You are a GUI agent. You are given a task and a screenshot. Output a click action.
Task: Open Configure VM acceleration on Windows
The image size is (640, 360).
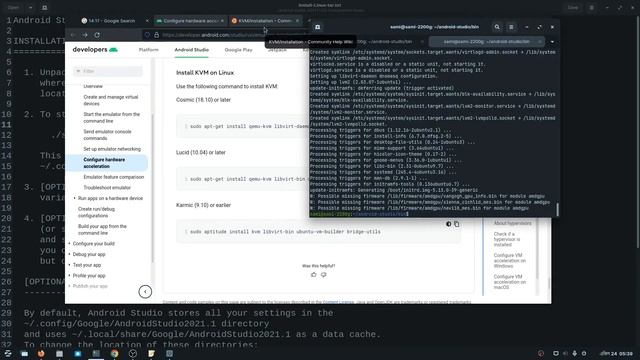[x=510, y=260]
